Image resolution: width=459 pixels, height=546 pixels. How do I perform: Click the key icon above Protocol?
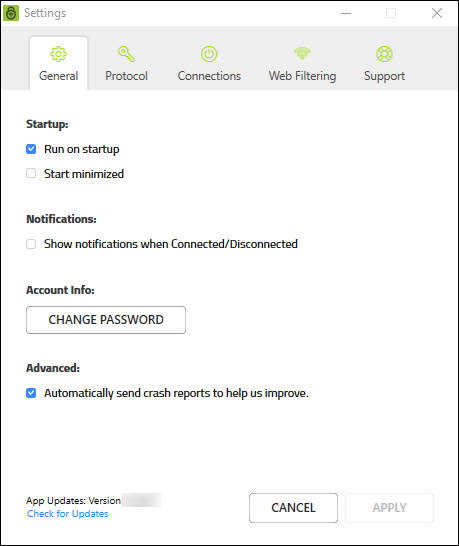point(126,54)
